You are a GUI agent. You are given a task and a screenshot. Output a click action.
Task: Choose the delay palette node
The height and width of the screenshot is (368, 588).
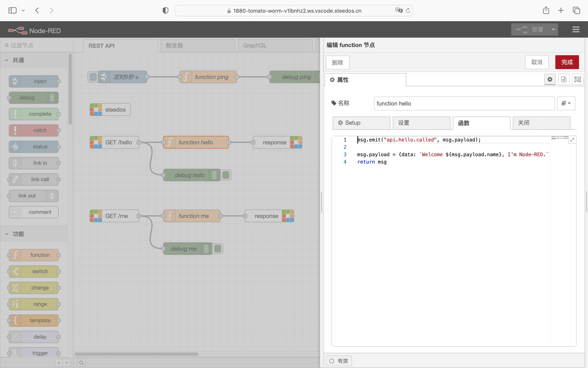pyautogui.click(x=34, y=337)
